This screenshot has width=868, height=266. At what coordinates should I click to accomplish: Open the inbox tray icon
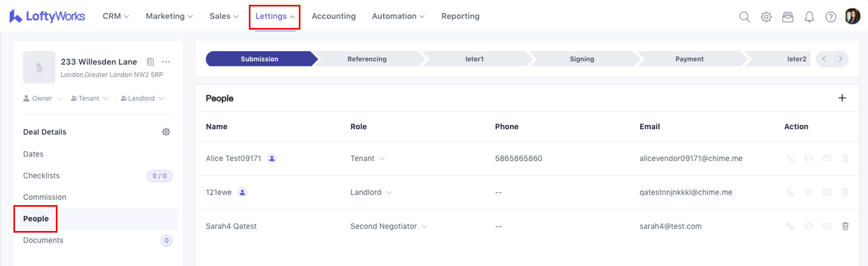tap(787, 16)
